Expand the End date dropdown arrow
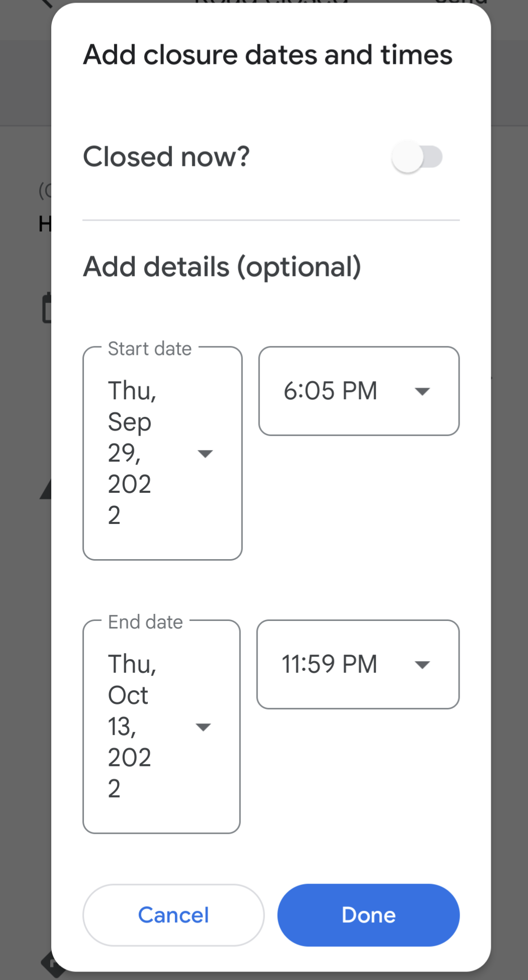This screenshot has height=980, width=528. pos(203,727)
